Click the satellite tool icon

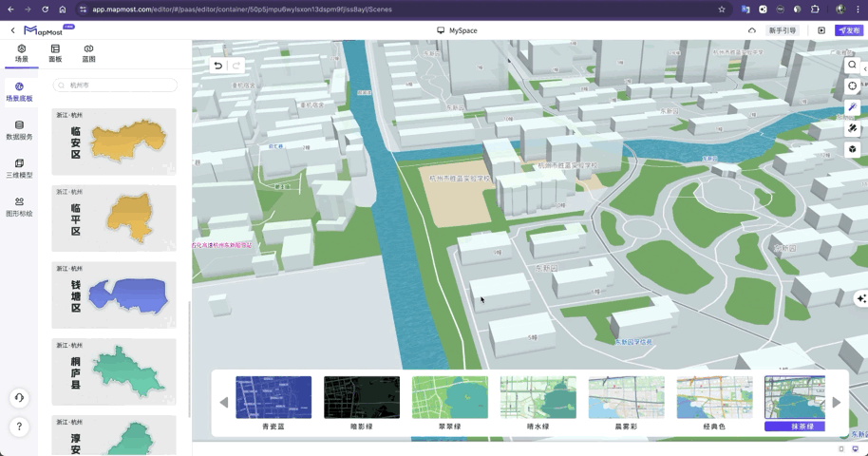tap(852, 128)
